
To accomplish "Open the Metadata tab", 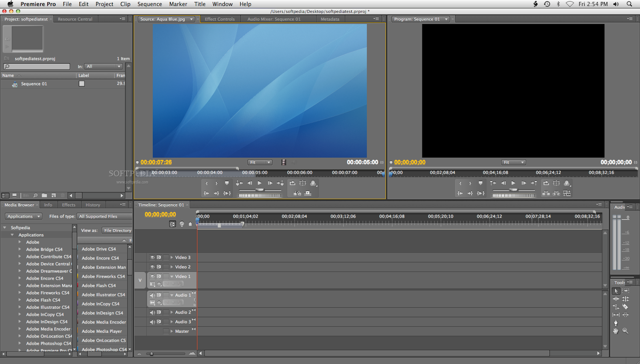I will 330,19.
